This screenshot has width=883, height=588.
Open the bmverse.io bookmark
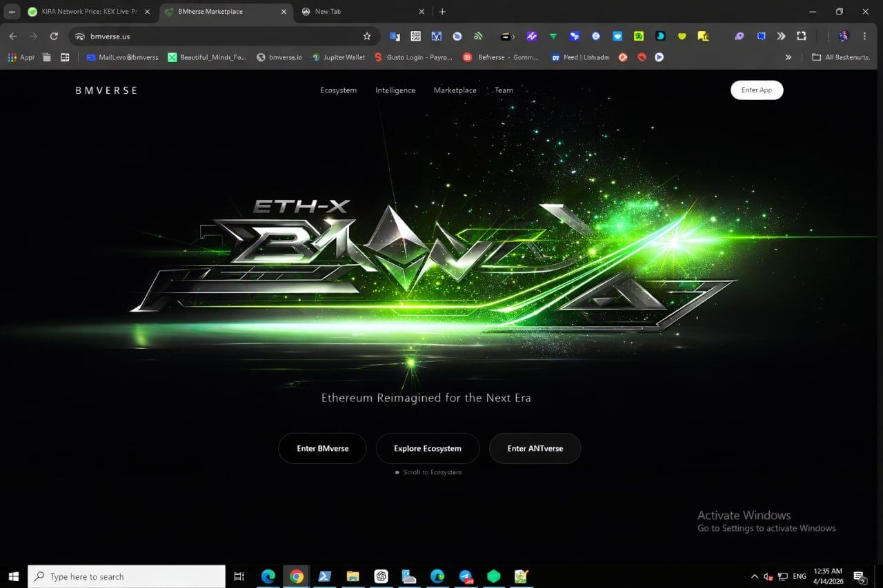[279, 57]
